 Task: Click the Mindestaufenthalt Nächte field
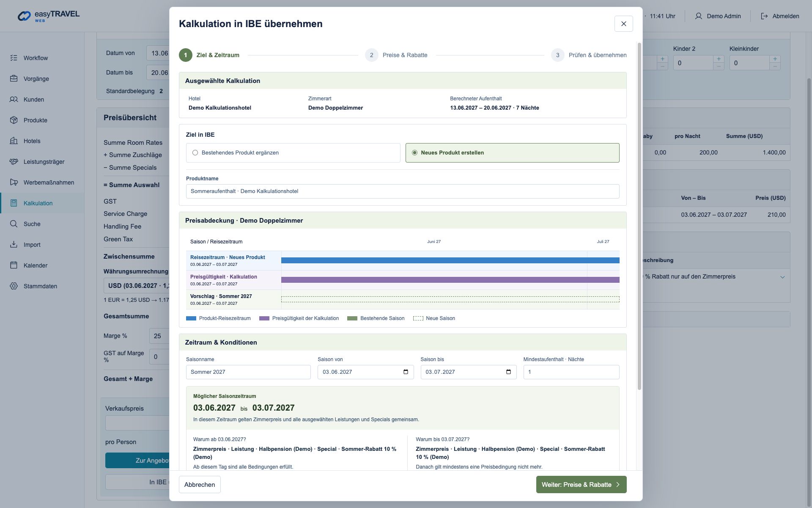(571, 372)
